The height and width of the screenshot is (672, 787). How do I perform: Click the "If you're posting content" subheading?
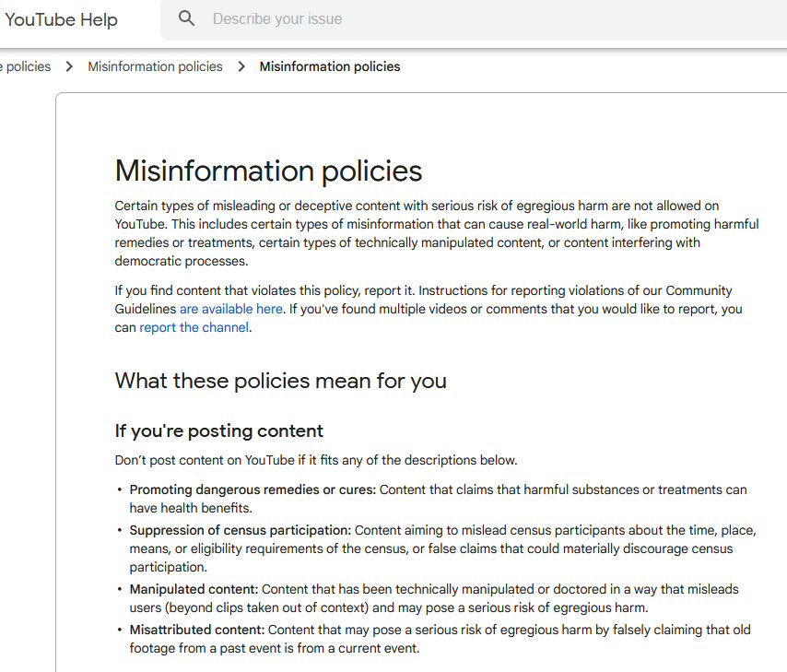(218, 430)
